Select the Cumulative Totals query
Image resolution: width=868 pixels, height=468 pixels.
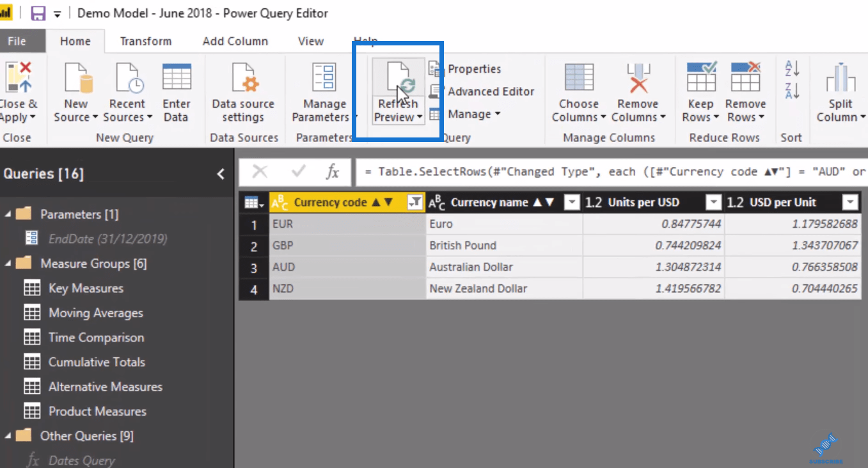[x=97, y=362]
